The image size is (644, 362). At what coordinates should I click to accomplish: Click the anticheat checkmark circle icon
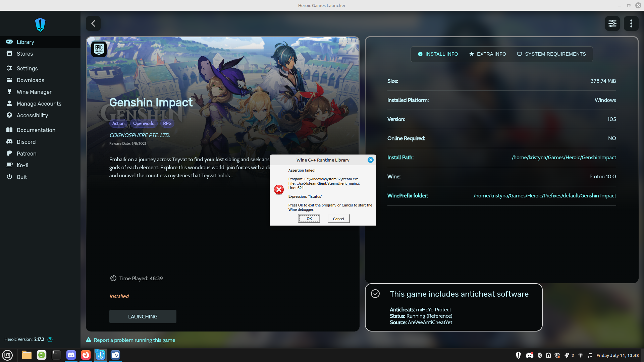click(x=375, y=294)
